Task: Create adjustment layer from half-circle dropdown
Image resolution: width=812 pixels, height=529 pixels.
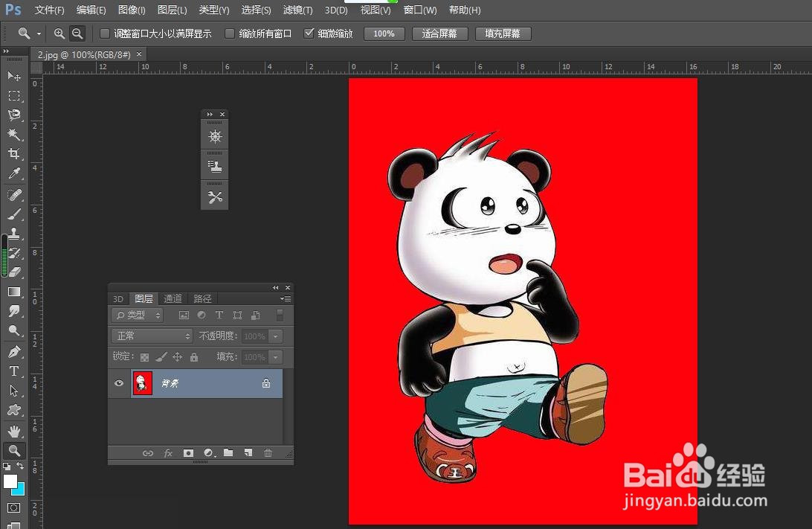Action: coord(209,453)
